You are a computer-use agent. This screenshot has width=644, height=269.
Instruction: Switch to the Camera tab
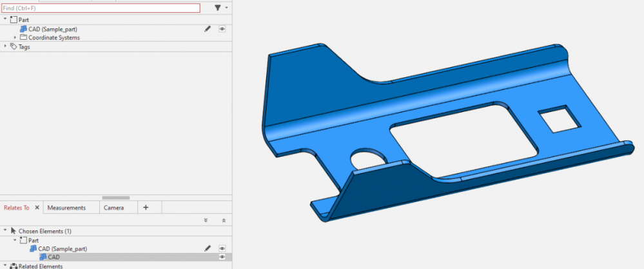pyautogui.click(x=113, y=208)
